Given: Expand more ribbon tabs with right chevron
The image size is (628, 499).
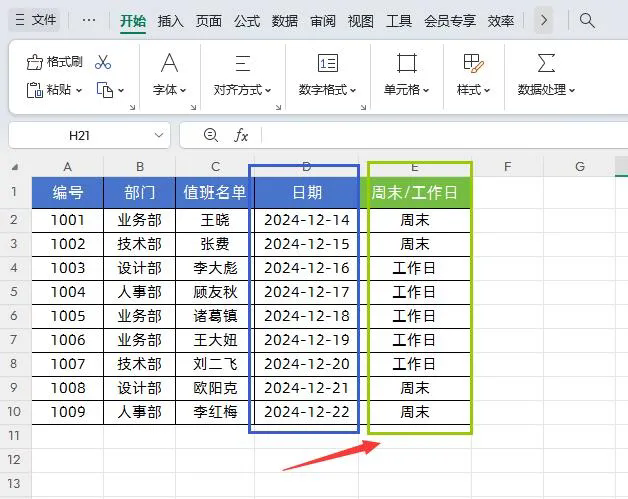Looking at the screenshot, I should (x=543, y=20).
